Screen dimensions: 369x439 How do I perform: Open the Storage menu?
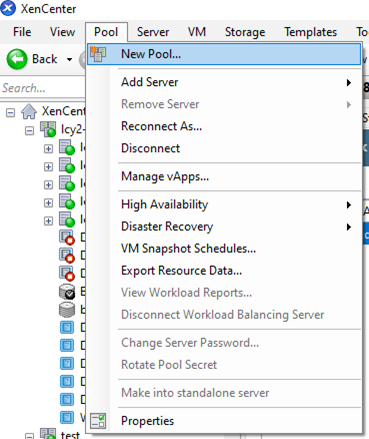245,32
